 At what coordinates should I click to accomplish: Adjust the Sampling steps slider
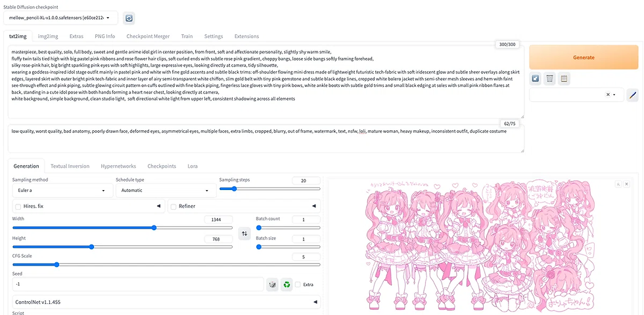[270, 189]
